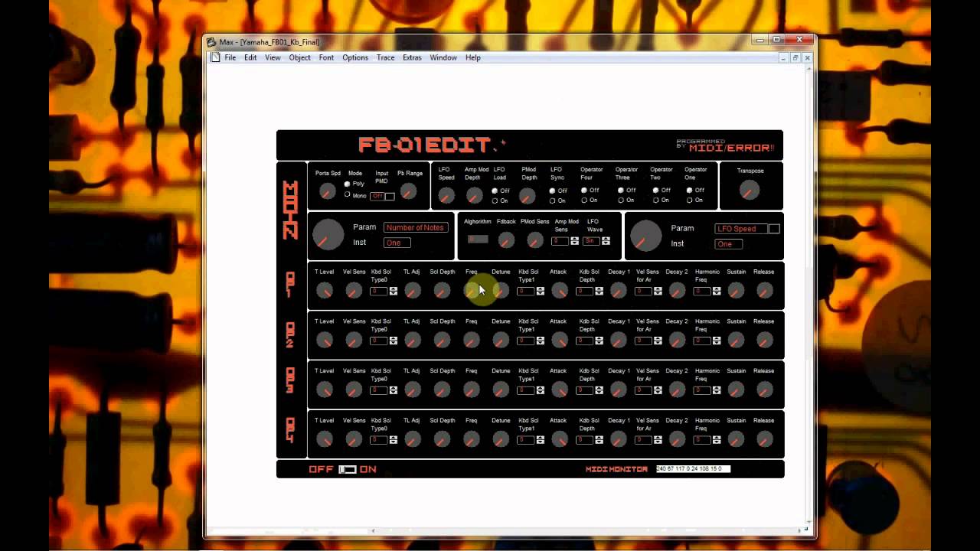
Task: Click the OP4 row T Level knob
Action: point(324,439)
